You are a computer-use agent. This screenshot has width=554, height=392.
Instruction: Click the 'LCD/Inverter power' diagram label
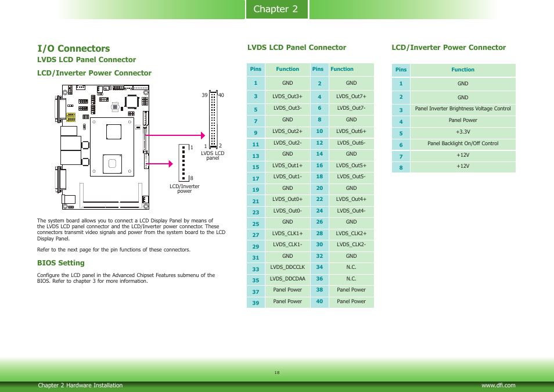185,189
